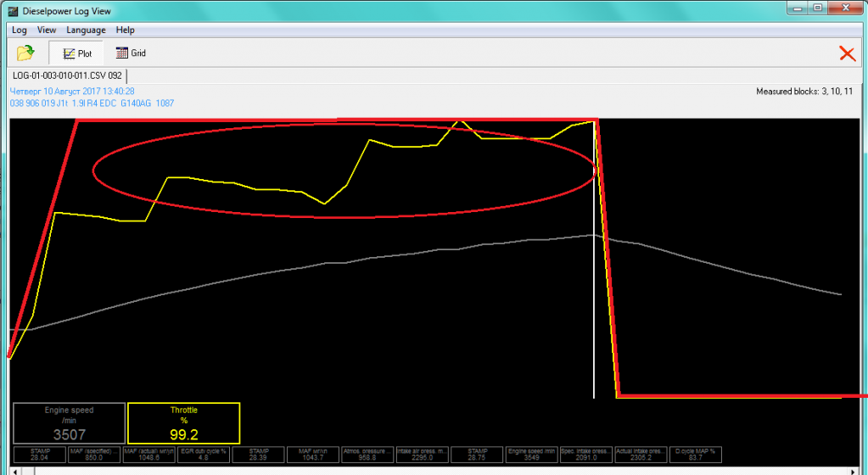The width and height of the screenshot is (868, 475).
Task: Open a log file with folder icon
Action: pyautogui.click(x=25, y=53)
